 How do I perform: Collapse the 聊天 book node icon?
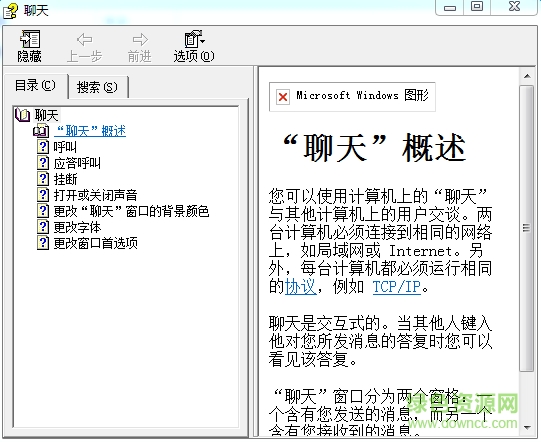(22, 115)
